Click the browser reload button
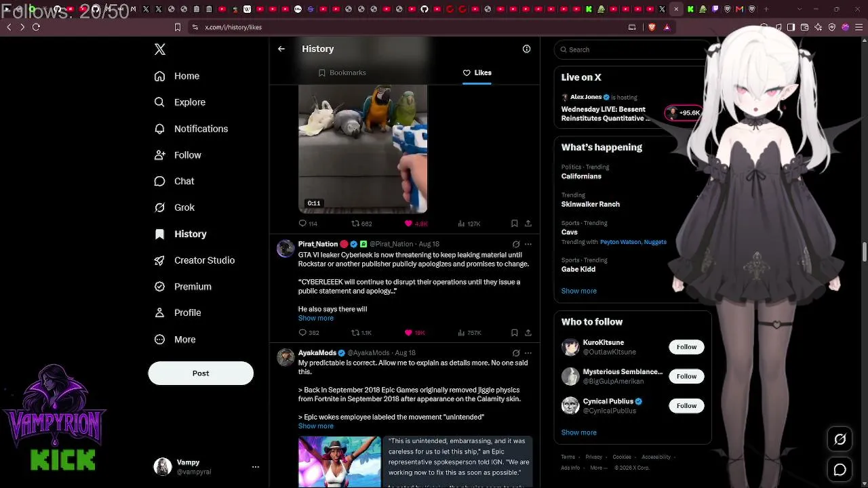Viewport: 868px width, 488px height. [x=36, y=27]
